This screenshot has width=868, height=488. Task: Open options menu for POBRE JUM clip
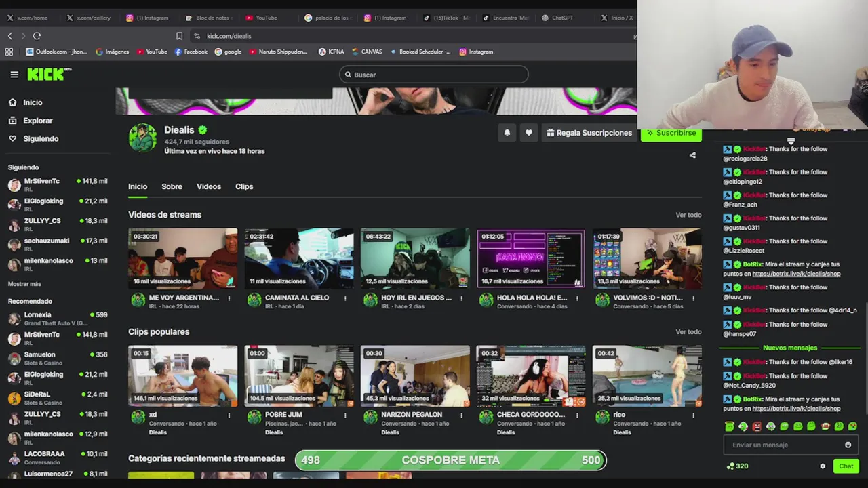pyautogui.click(x=345, y=415)
